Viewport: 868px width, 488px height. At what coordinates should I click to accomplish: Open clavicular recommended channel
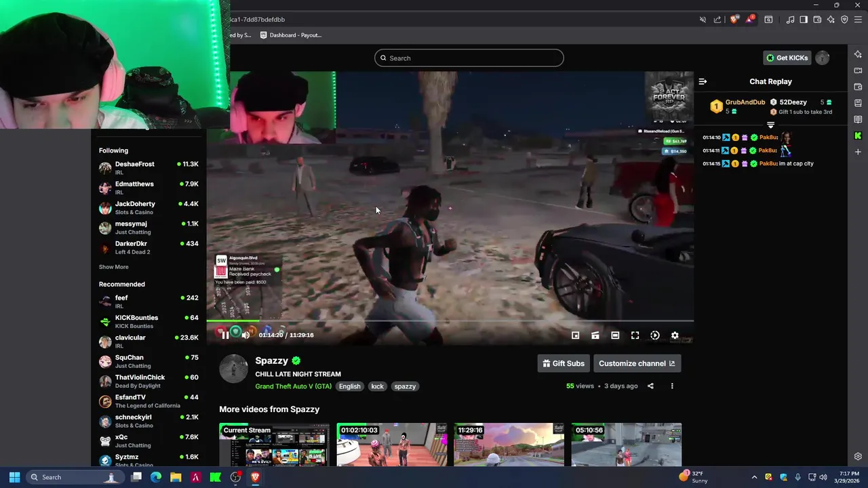(149, 341)
